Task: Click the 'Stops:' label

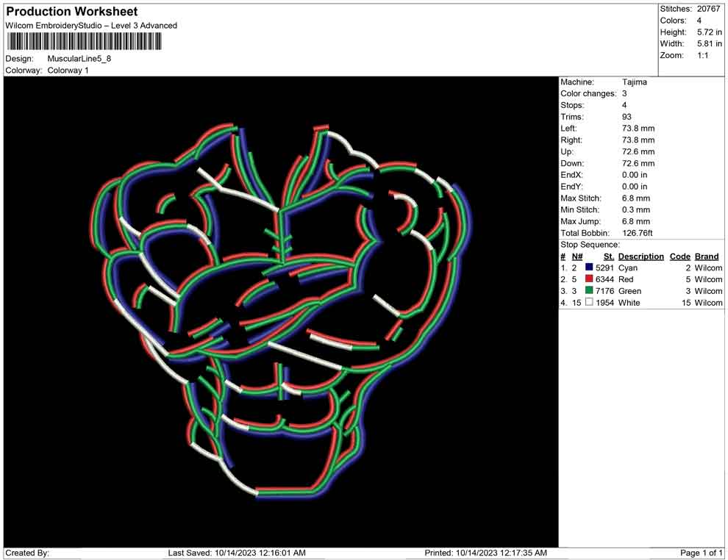Action: (x=572, y=105)
